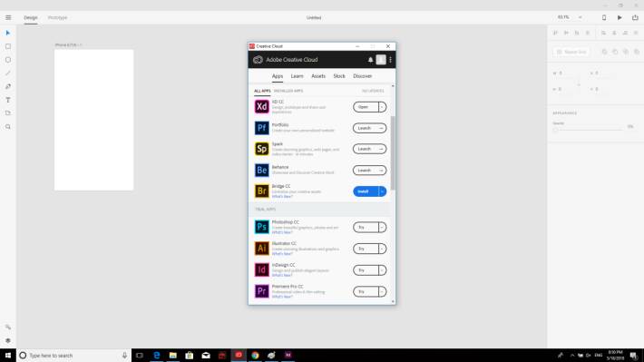The image size is (644, 362).
Task: Open the Windows Start menu
Action: (x=8, y=355)
